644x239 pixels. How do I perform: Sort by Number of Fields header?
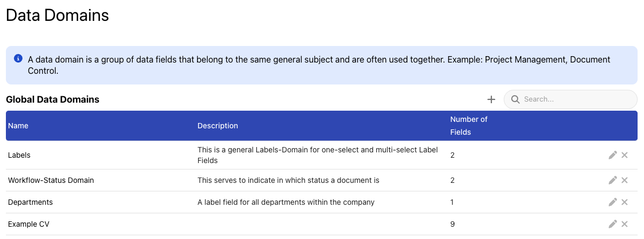coord(468,126)
